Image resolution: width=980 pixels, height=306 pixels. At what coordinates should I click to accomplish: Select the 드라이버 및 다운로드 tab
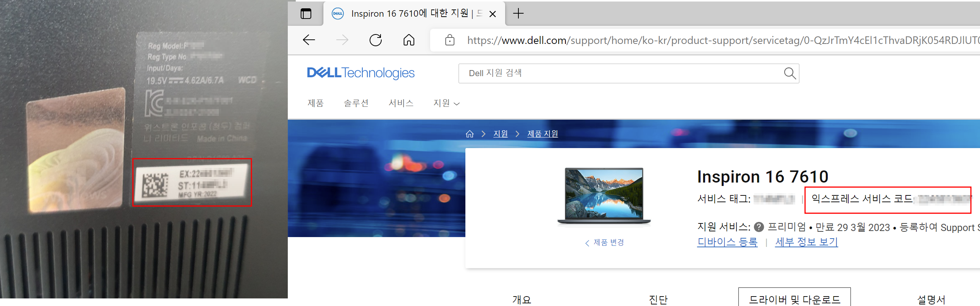coord(794,297)
